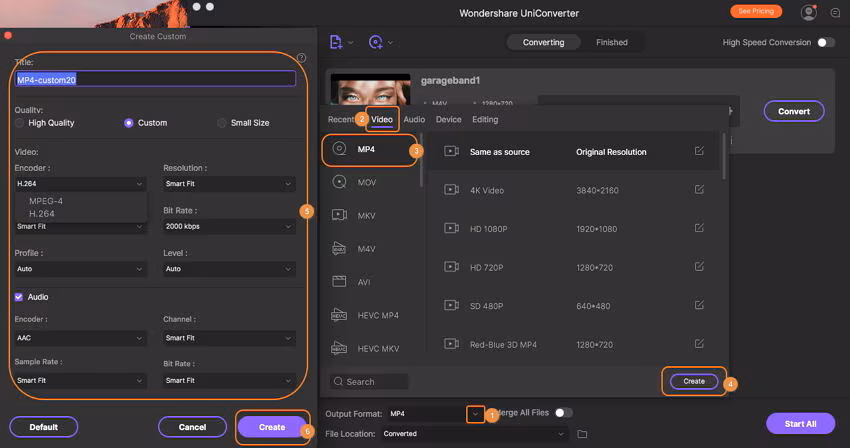This screenshot has width=850, height=448.
Task: Open the message feedback icon at top right
Action: coord(835,12)
